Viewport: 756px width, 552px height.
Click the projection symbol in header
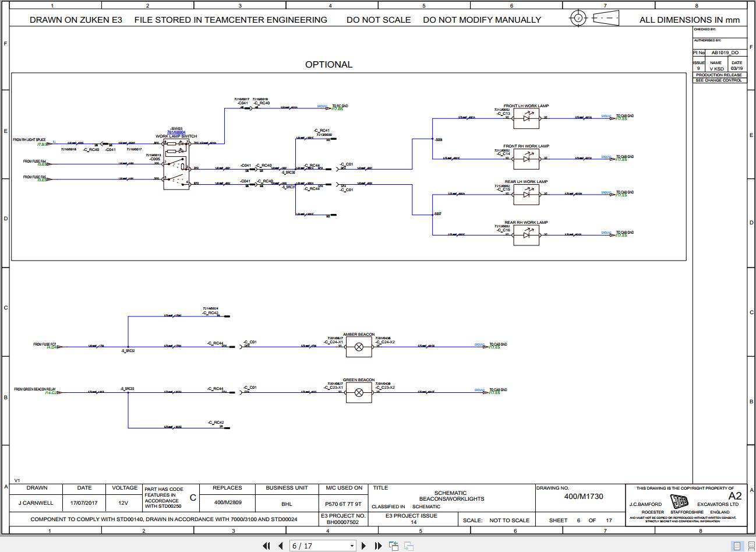point(594,18)
